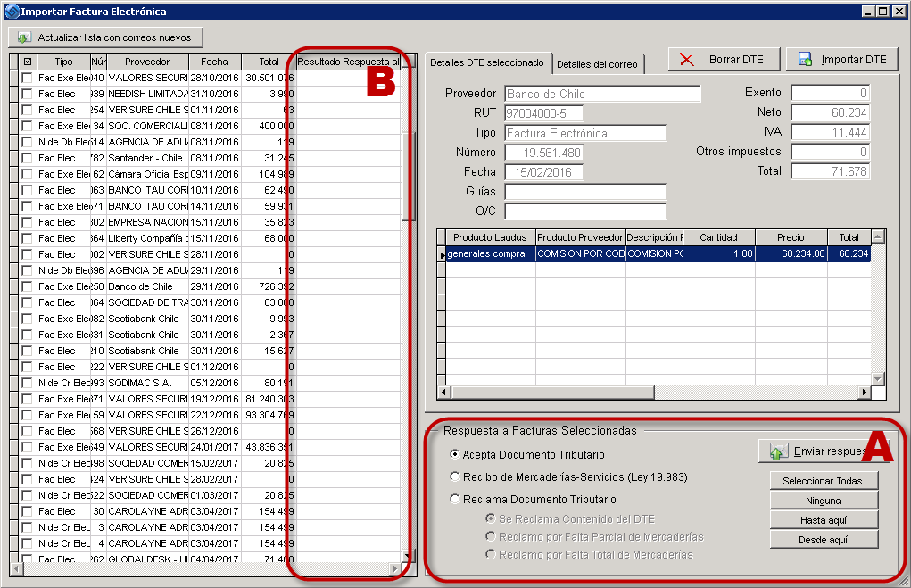Screen dimensions: 911x588
Task: Click the Número field showing 19.561.480
Action: (543, 153)
